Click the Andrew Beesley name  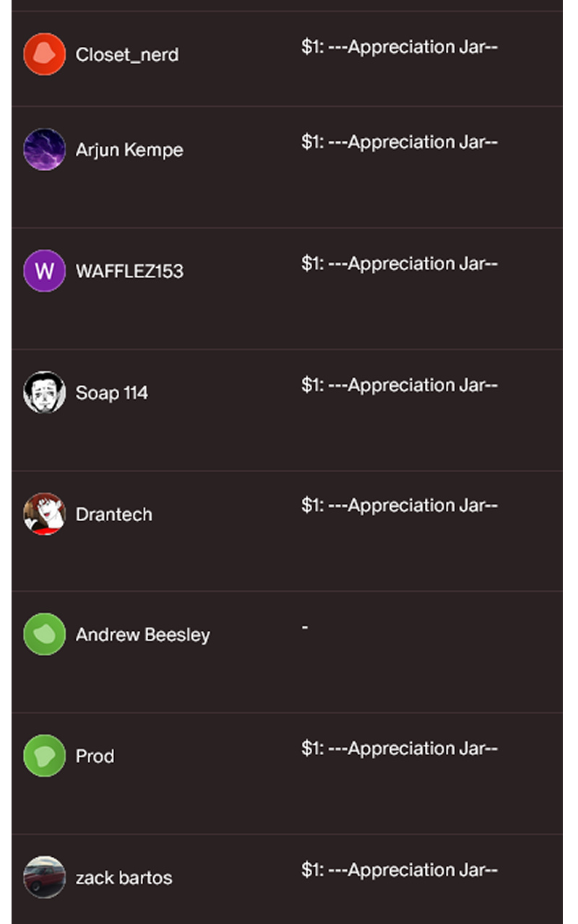[x=143, y=635]
